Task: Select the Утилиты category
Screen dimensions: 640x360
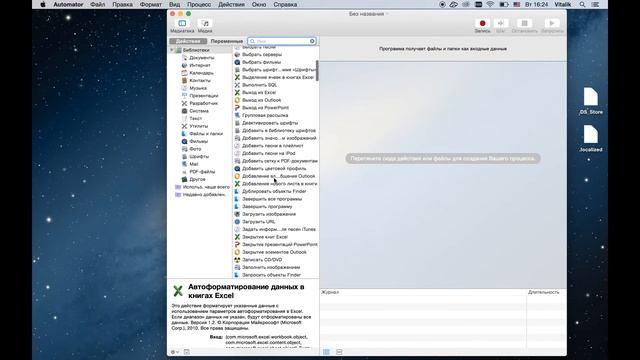Action: pos(198,126)
